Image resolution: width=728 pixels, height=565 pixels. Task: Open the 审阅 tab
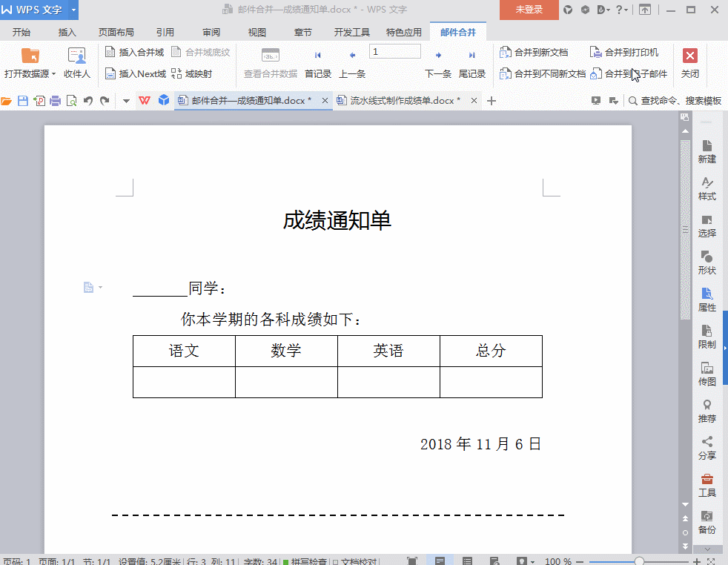[211, 32]
